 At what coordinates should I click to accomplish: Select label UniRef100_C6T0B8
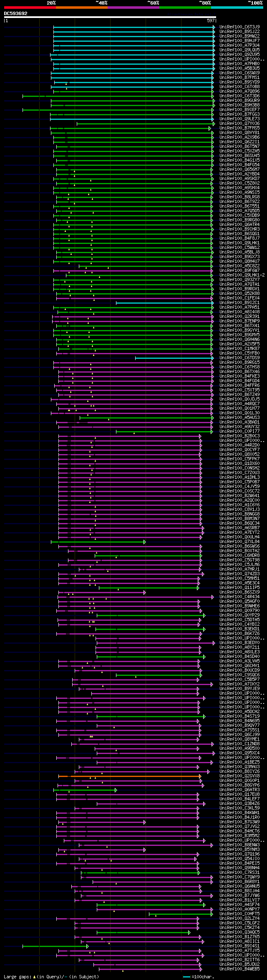239,86
